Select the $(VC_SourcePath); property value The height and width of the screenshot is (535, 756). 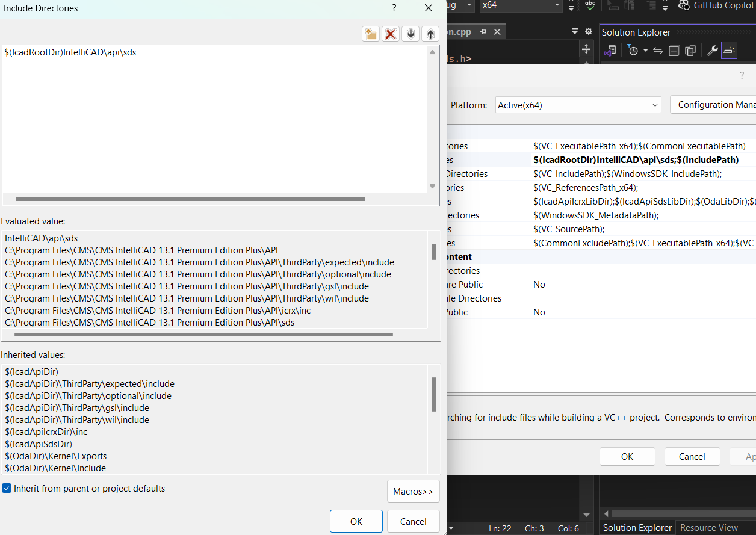pyautogui.click(x=569, y=229)
